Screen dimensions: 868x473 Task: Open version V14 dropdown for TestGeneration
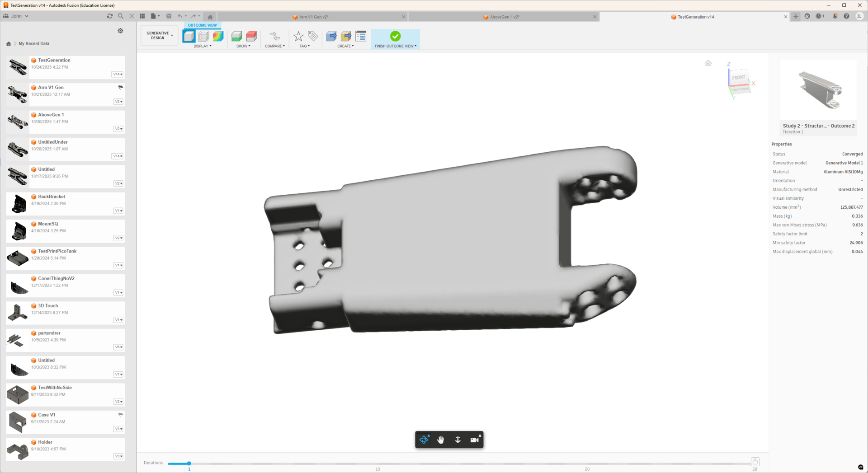[118, 74]
